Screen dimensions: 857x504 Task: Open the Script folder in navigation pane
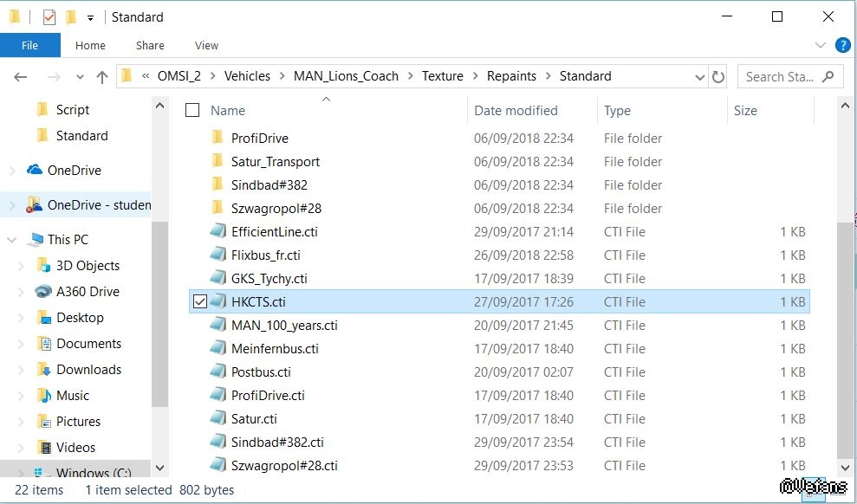tap(73, 110)
